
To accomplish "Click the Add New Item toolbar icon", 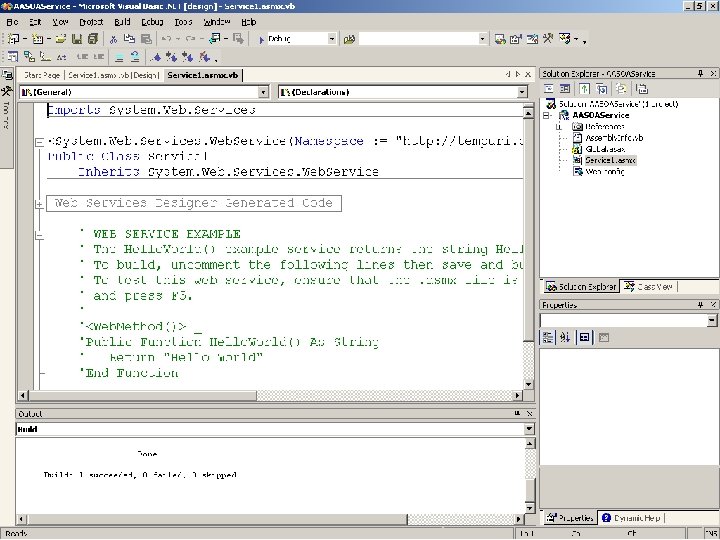I will [x=38, y=39].
